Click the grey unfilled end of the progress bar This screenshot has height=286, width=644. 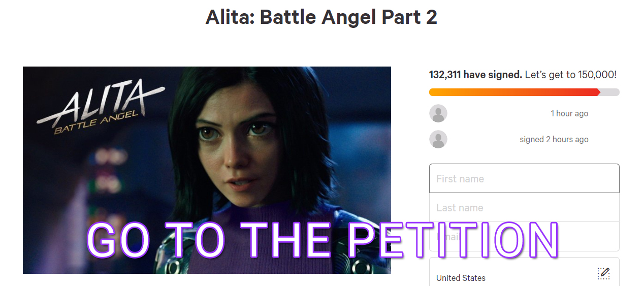point(610,92)
